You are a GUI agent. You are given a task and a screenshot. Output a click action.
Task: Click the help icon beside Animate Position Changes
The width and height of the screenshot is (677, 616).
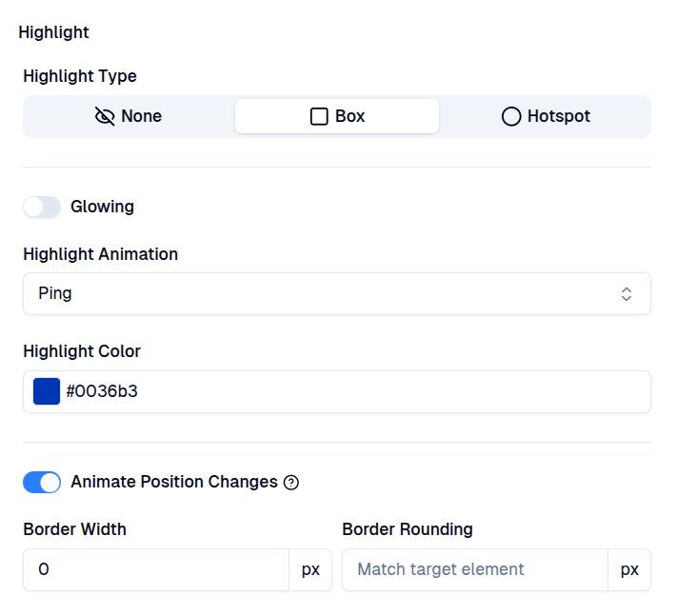click(291, 483)
